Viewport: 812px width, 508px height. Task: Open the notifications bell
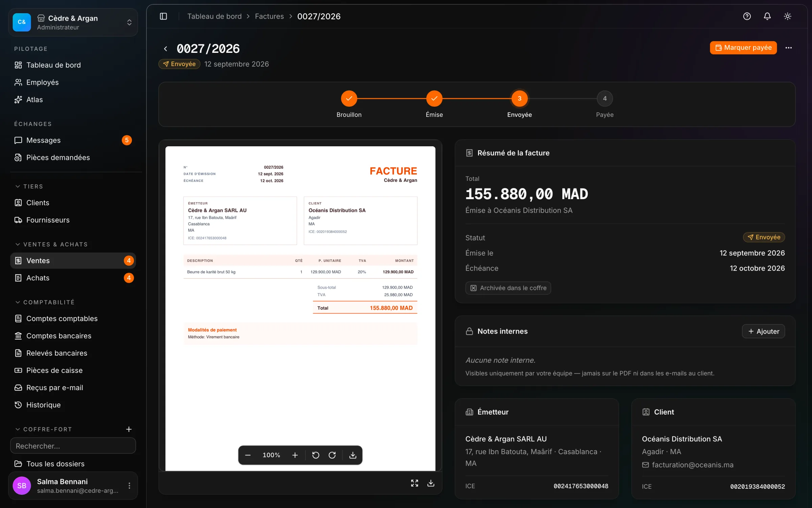tap(767, 16)
